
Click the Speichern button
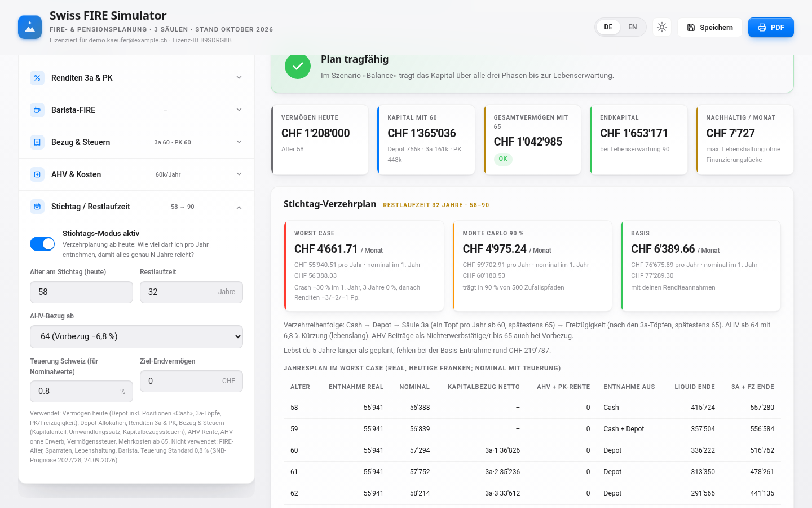tap(710, 27)
